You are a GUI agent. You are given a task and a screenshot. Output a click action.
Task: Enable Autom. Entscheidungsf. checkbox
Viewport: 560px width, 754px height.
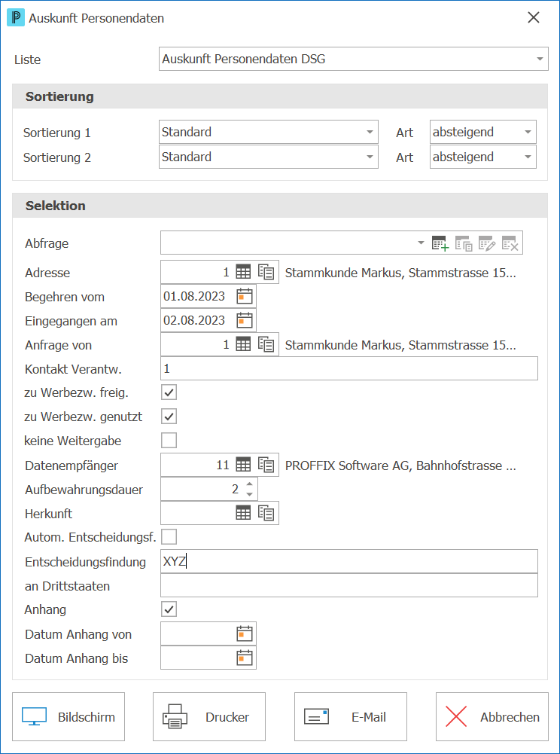(x=169, y=536)
